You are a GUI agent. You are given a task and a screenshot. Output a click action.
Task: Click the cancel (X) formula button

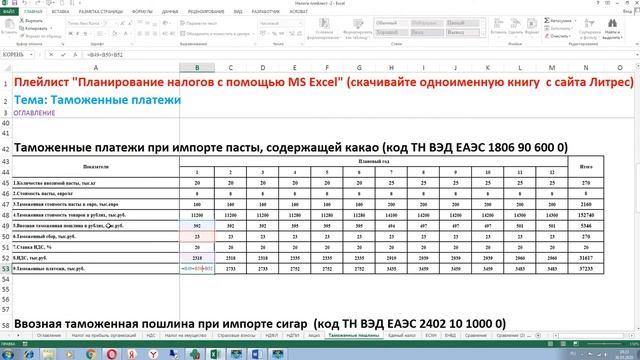51,55
